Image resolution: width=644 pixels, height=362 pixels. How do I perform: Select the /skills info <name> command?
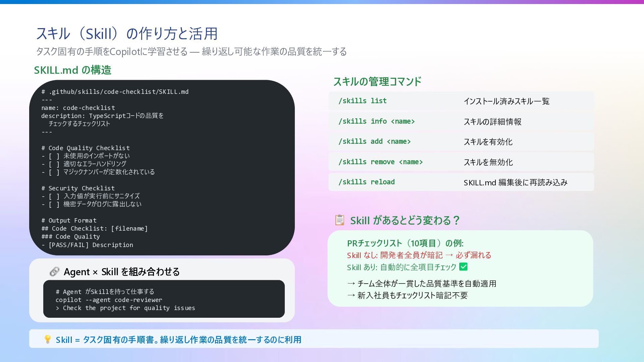coord(376,121)
